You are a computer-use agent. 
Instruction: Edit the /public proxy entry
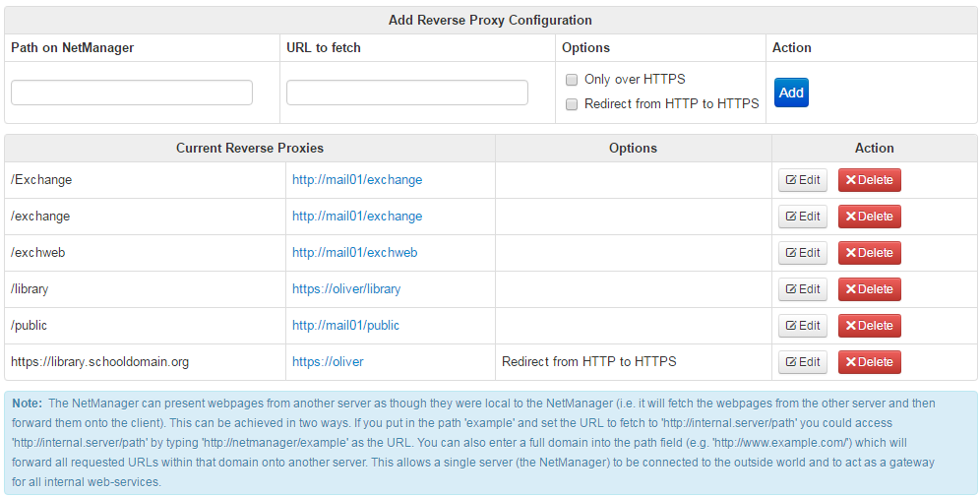[x=802, y=326]
